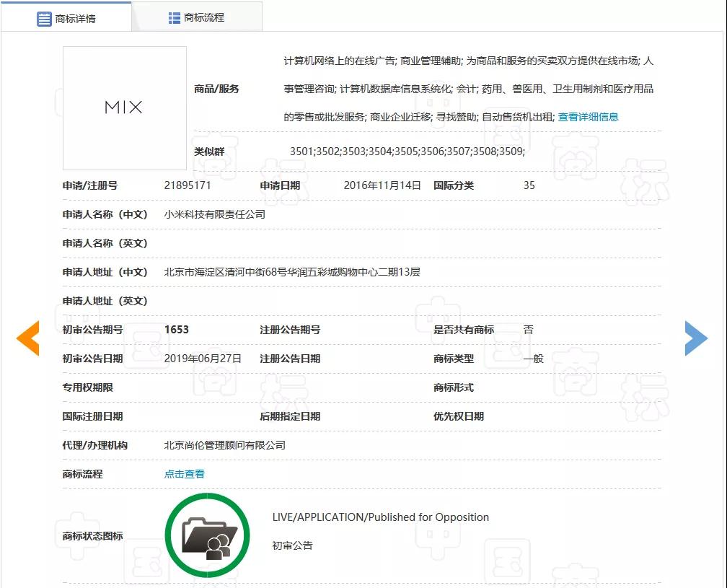Click the 申请人地址（英文） label

click(105, 301)
